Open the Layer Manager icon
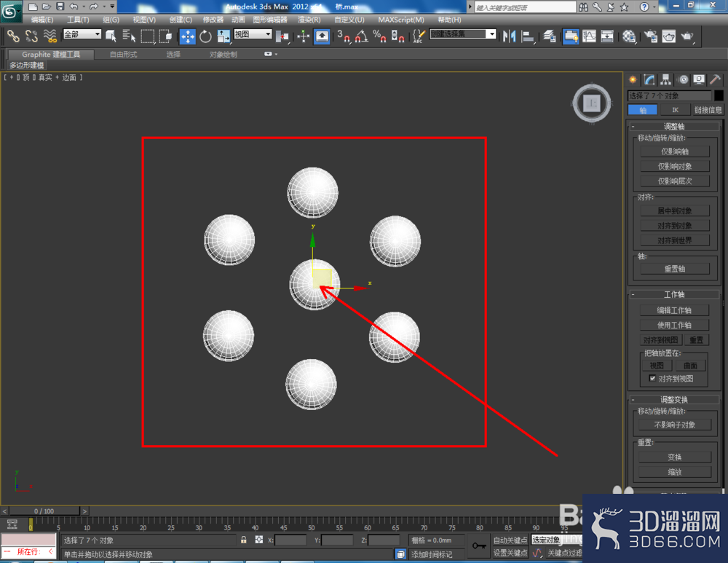728x563 pixels. (x=550, y=36)
